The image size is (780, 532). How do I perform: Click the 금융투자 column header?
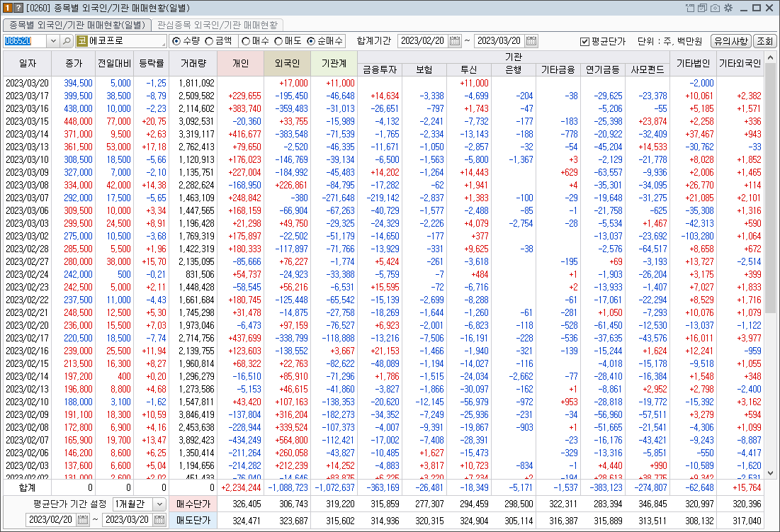[380, 69]
